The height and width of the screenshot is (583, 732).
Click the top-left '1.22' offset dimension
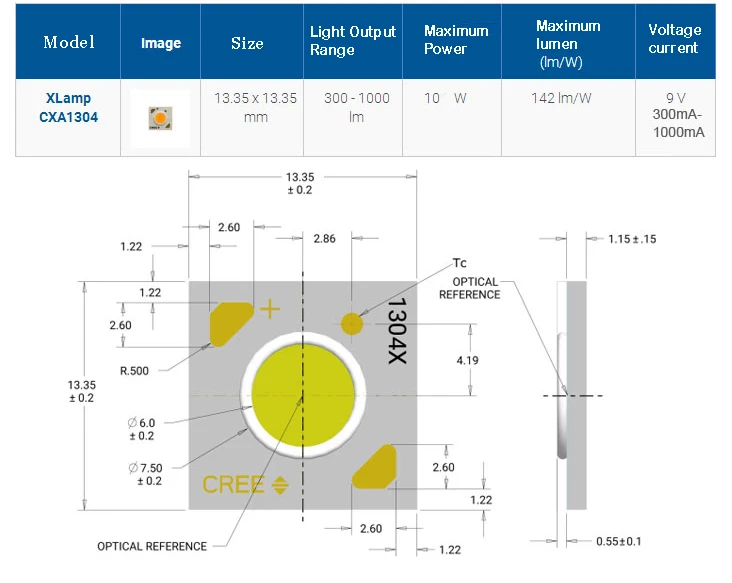pos(131,246)
